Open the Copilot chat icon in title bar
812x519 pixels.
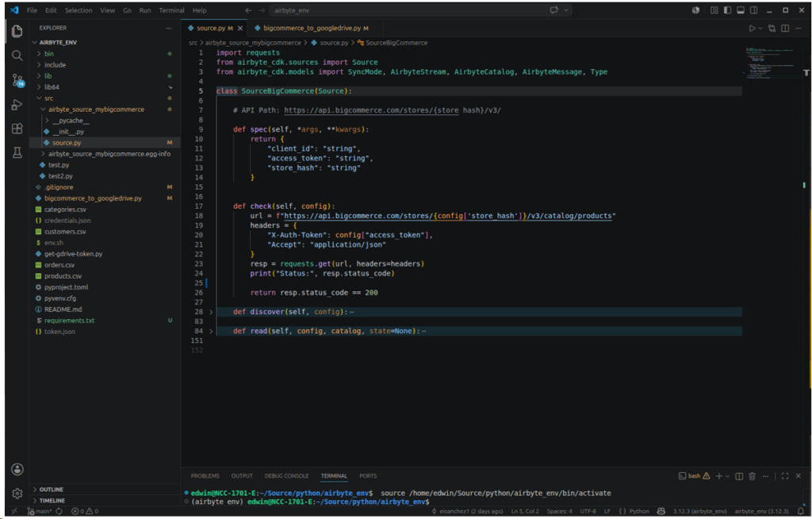(x=554, y=10)
